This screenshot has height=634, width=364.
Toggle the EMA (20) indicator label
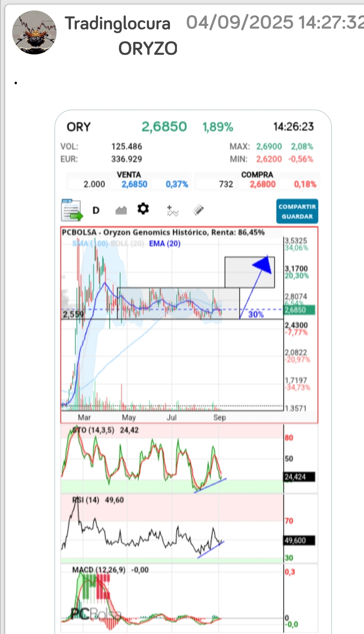(165, 244)
